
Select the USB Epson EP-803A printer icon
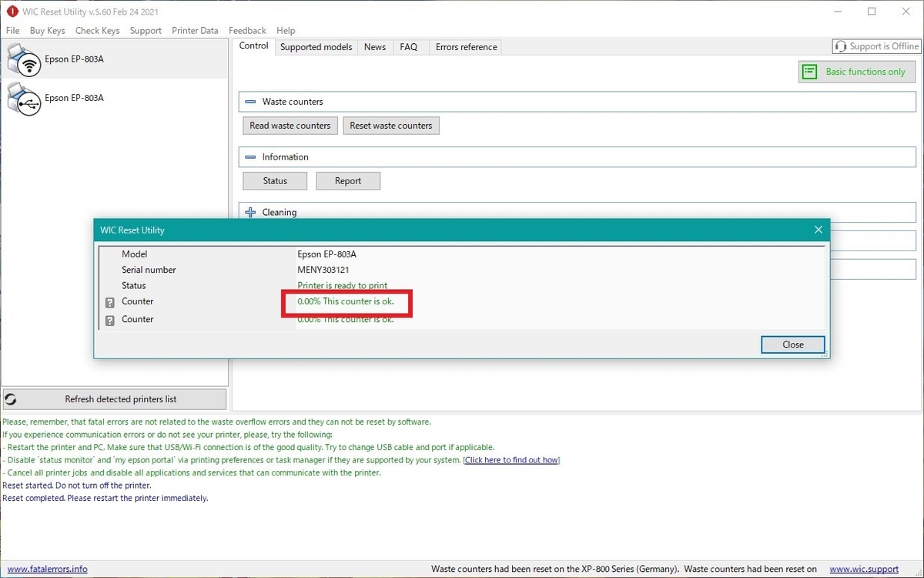[x=23, y=99]
